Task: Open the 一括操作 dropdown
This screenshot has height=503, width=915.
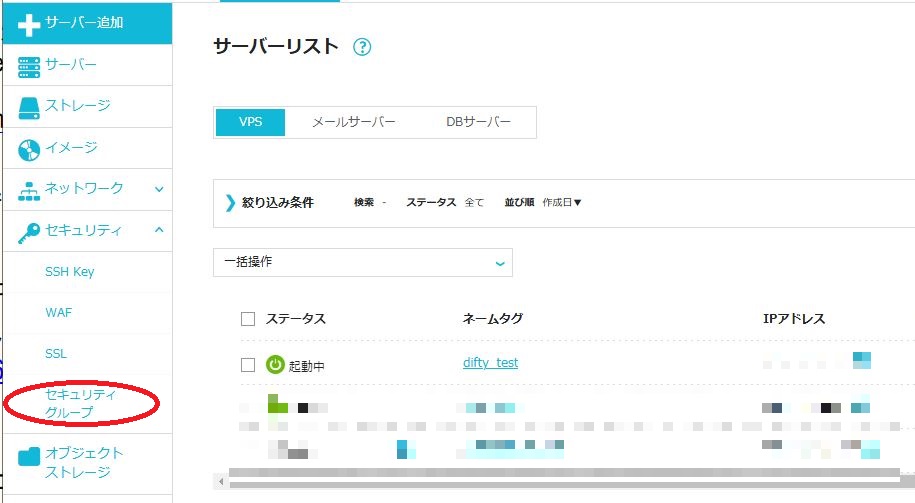Action: [x=363, y=262]
